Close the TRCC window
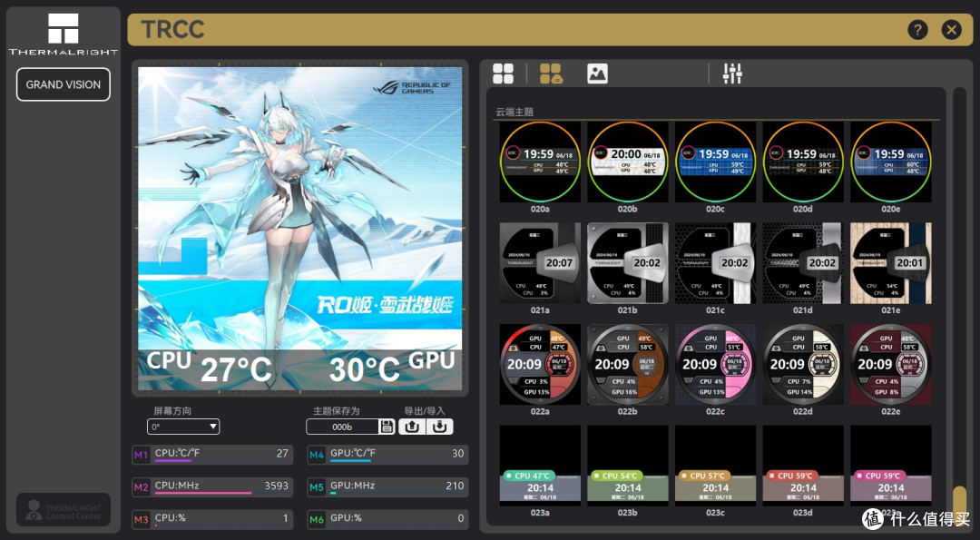980x540 pixels. tap(951, 29)
